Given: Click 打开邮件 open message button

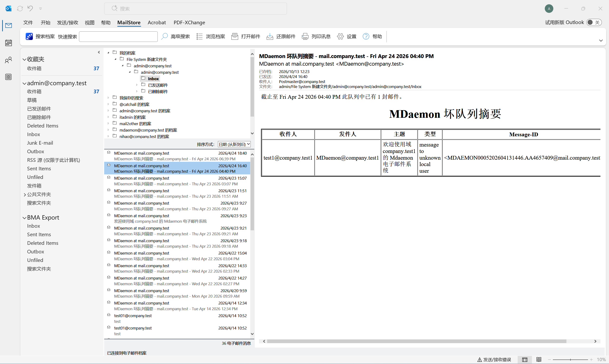Looking at the screenshot, I should click(246, 36).
